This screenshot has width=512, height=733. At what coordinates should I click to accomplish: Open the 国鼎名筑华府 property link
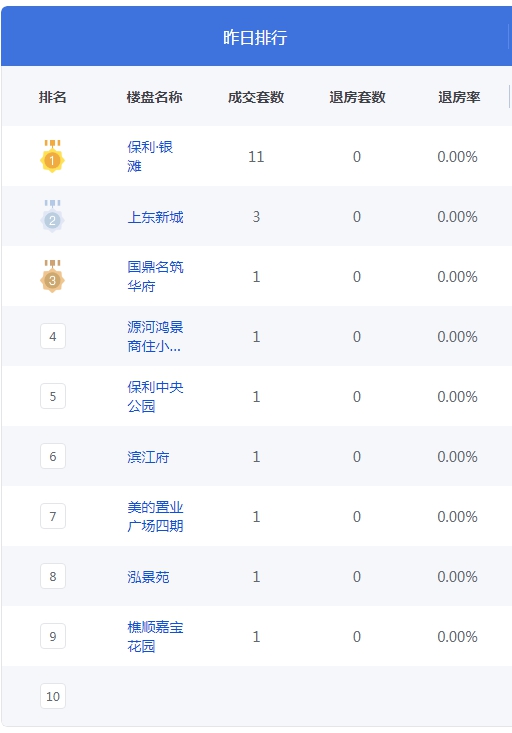coord(155,276)
